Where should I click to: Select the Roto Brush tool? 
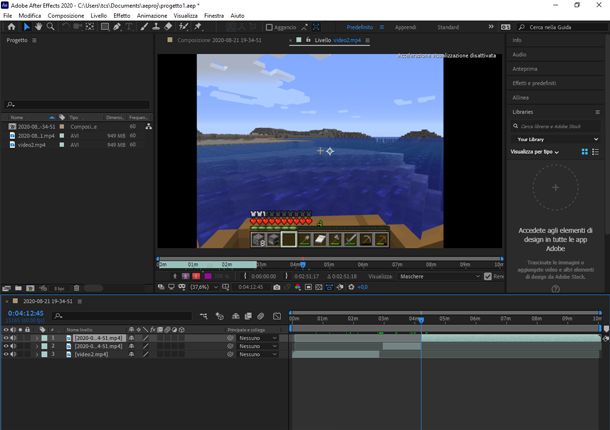coord(183,27)
